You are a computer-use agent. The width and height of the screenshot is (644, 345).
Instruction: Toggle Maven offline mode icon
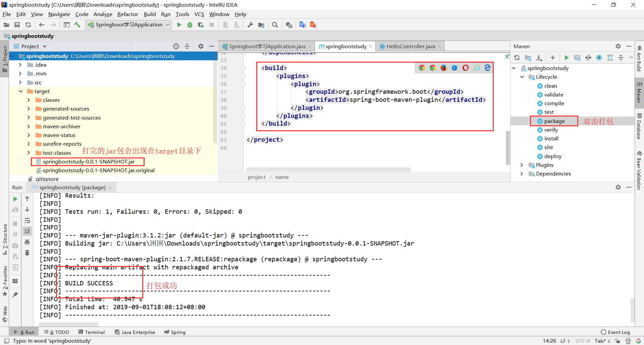click(588, 58)
